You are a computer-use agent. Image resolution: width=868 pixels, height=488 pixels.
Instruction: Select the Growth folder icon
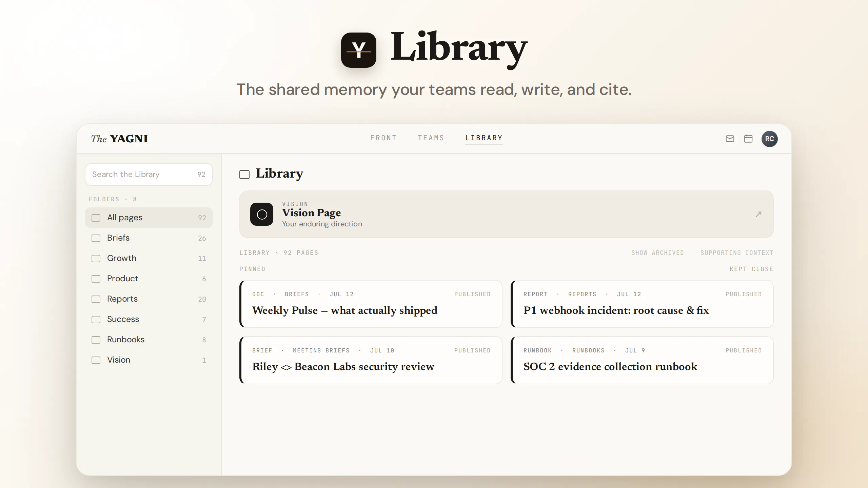click(96, 258)
